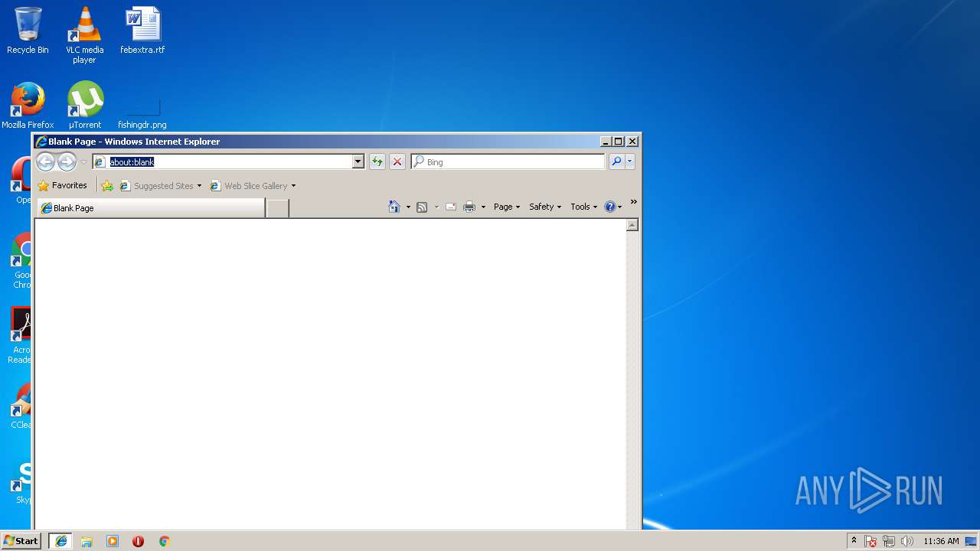Open Suggested Sites link
This screenshot has height=551, width=980.
pos(160,185)
